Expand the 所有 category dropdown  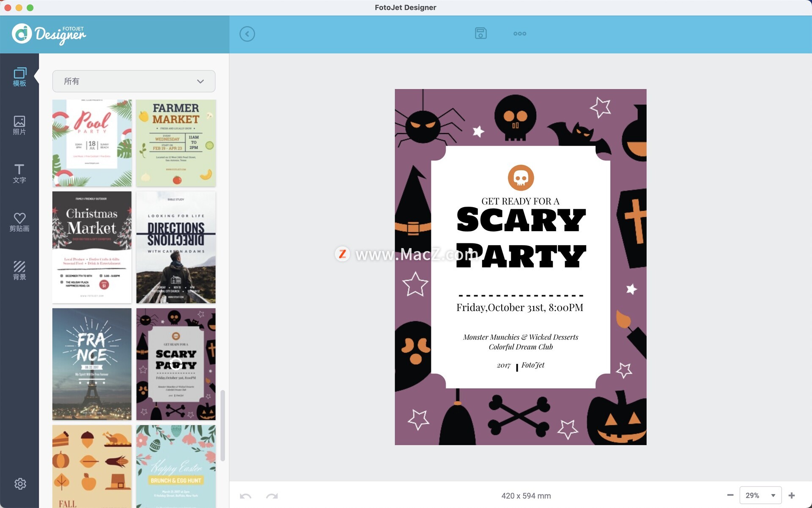pyautogui.click(x=134, y=81)
